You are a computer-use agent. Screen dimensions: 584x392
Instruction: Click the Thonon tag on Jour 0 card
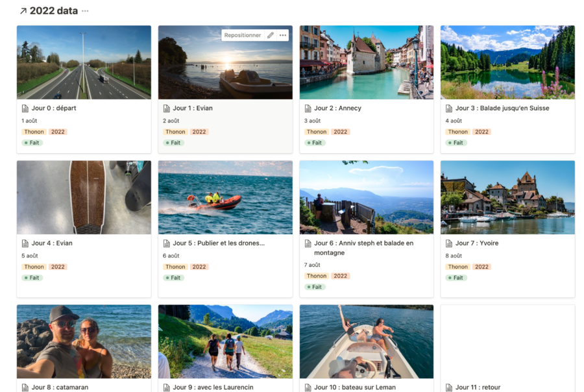[34, 132]
